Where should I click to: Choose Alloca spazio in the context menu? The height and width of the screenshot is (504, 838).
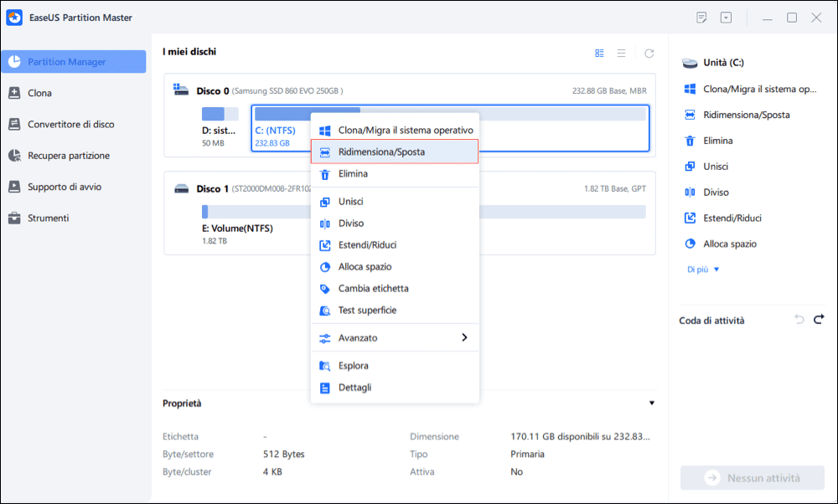pyautogui.click(x=395, y=267)
